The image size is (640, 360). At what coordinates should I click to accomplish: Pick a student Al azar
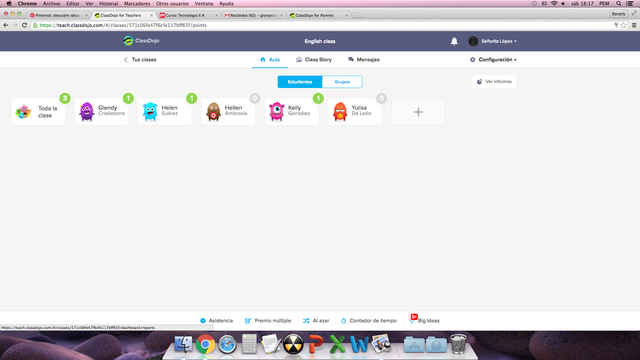(x=316, y=321)
